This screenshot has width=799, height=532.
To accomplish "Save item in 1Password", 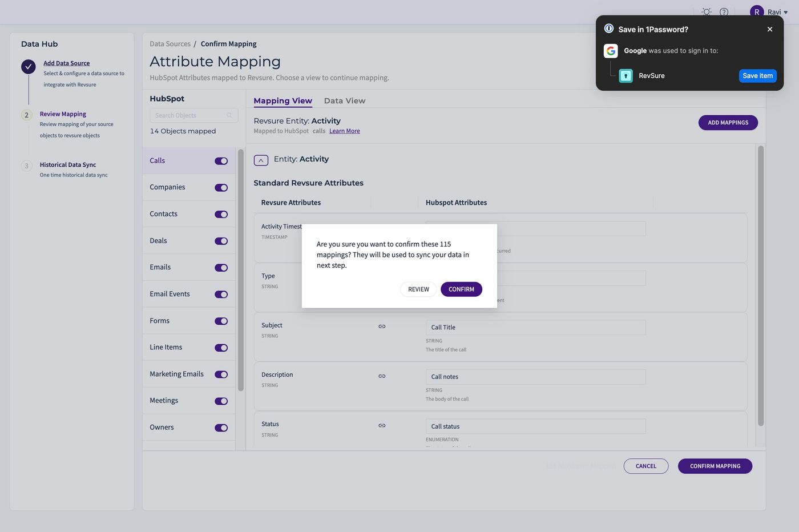I will pos(757,75).
